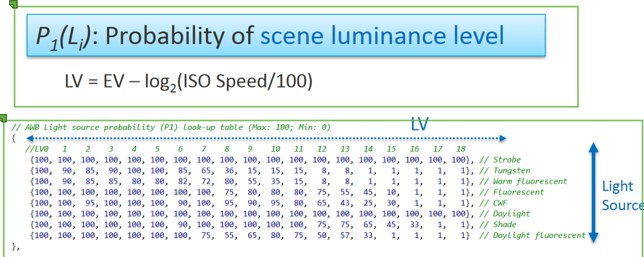The width and height of the screenshot is (644, 257).
Task: Click the 'LV = EV – log2(ISO Speed/100)' formula
Action: 189,82
